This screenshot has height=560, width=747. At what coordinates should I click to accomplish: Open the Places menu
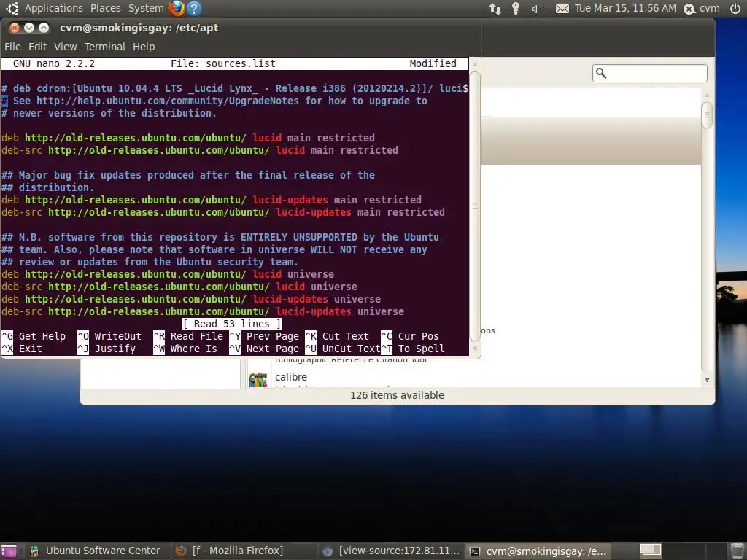click(105, 8)
